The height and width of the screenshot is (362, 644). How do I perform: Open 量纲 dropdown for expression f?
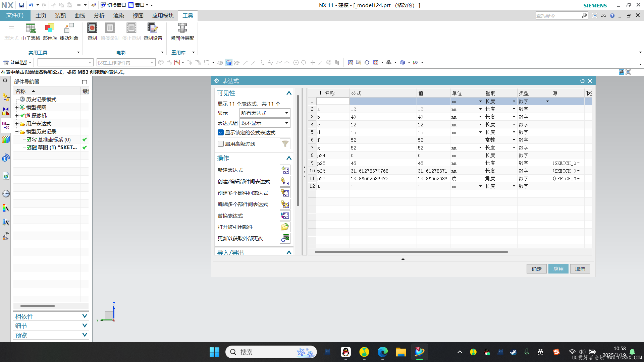coord(514,140)
